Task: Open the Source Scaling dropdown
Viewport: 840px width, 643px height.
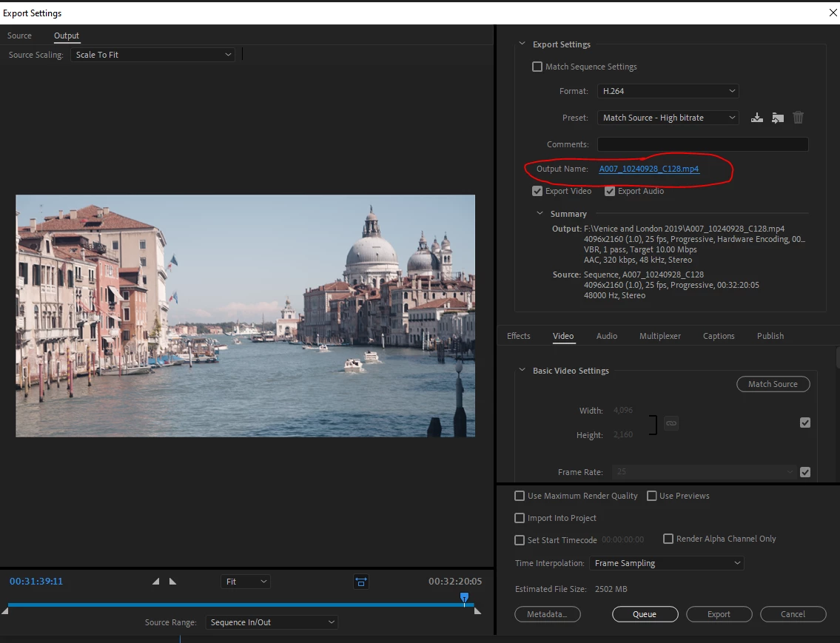Action: pos(152,55)
